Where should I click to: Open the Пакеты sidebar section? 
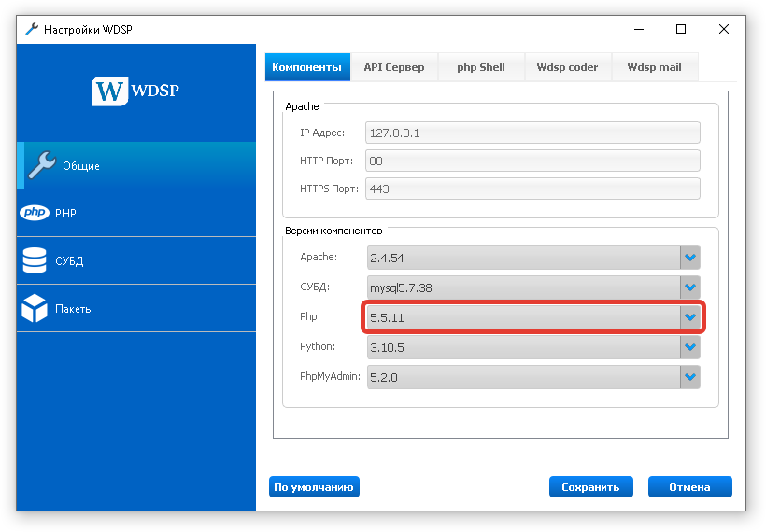[x=136, y=308]
